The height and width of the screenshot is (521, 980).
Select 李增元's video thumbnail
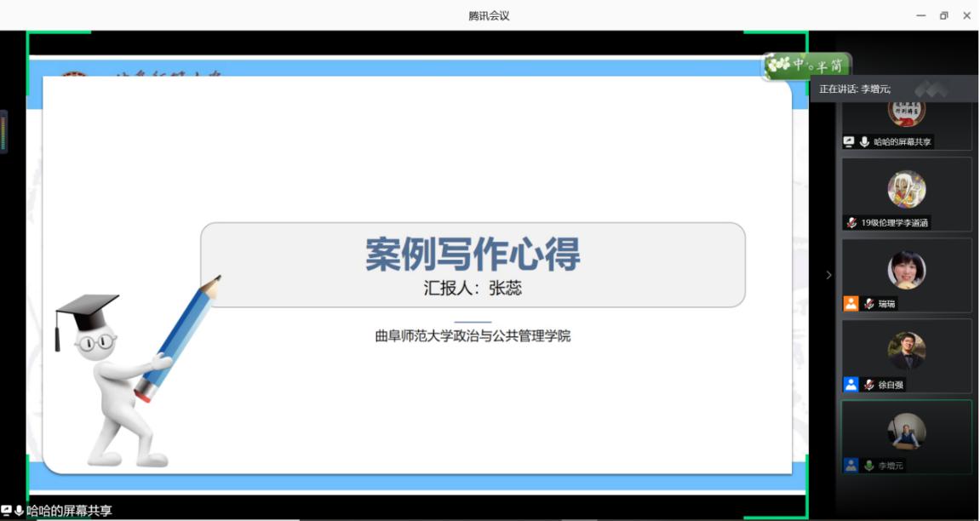[906, 432]
